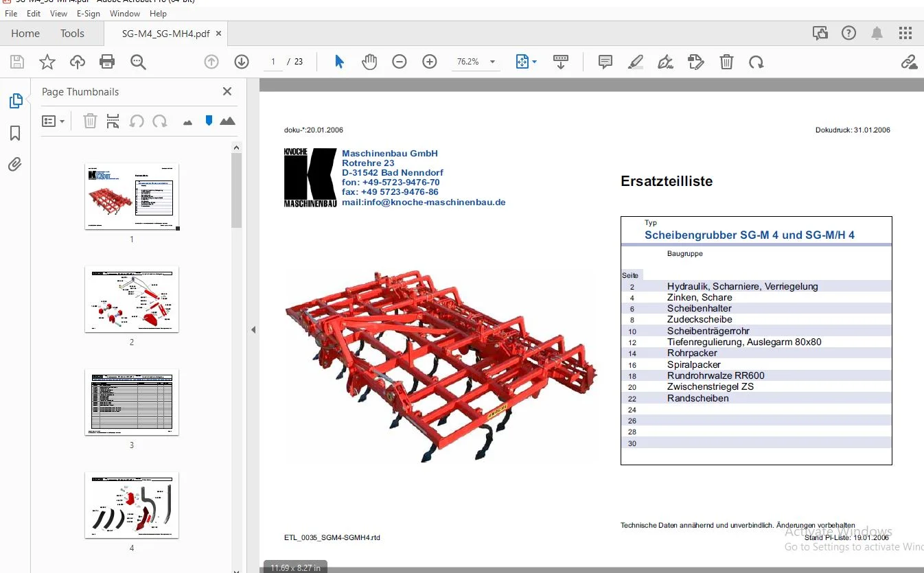The width and height of the screenshot is (924, 573).
Task: Close the Page Thumbnails panel
Action: (x=227, y=91)
